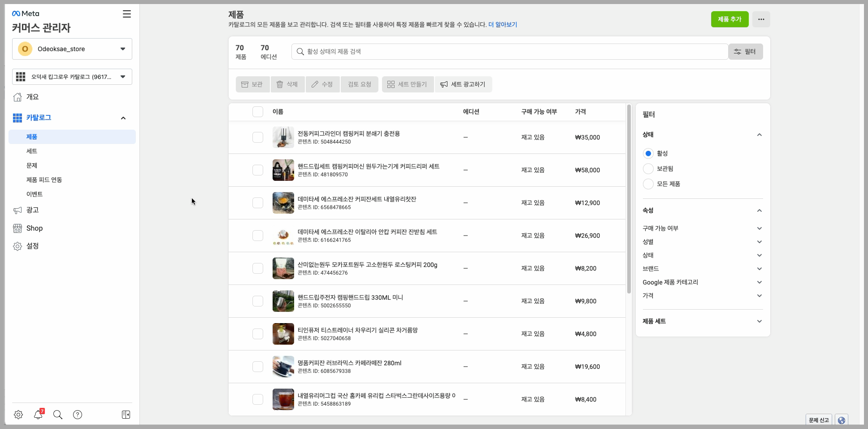This screenshot has width=868, height=429.
Task: Click the product search input field
Action: click(x=509, y=52)
